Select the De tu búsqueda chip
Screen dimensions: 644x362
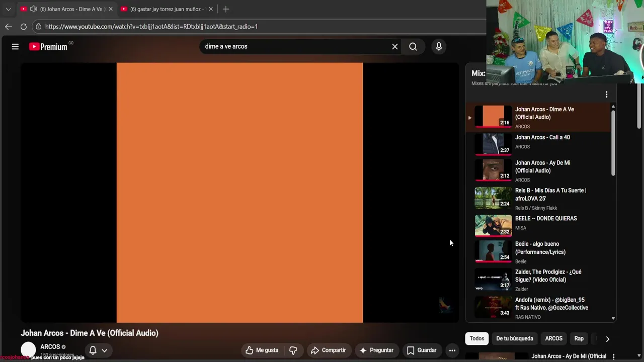(x=515, y=338)
